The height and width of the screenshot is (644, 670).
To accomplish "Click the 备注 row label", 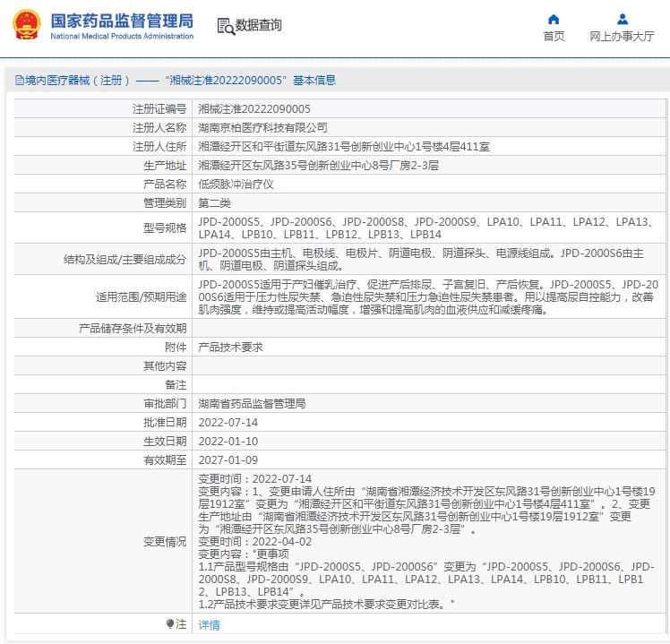I will [176, 384].
